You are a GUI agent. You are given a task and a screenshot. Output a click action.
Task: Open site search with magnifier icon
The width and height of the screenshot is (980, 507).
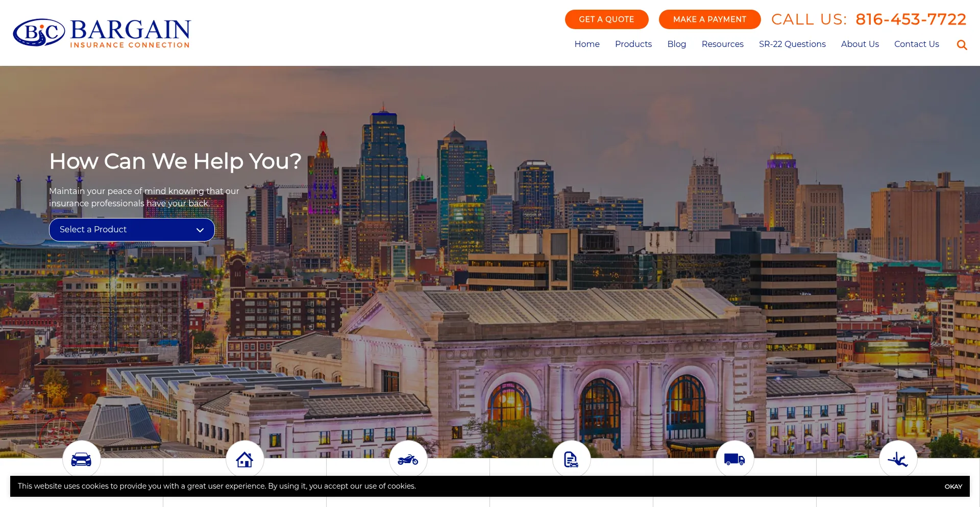coord(962,45)
